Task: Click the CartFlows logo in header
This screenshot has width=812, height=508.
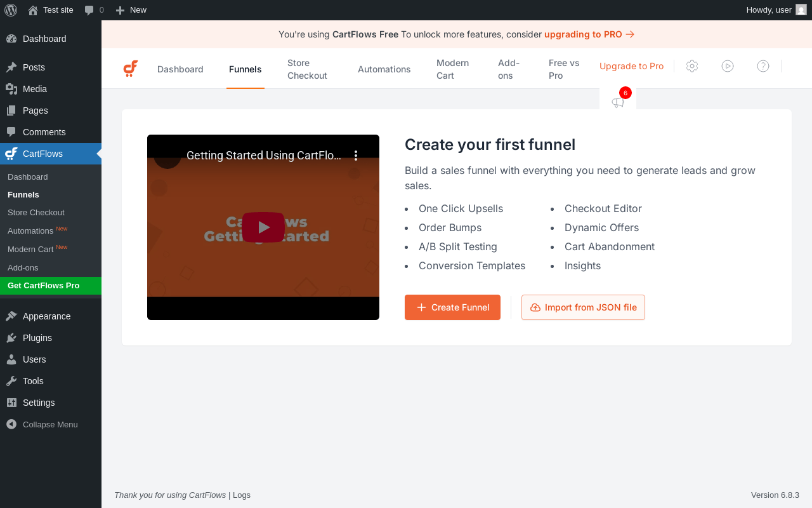Action: (x=130, y=69)
